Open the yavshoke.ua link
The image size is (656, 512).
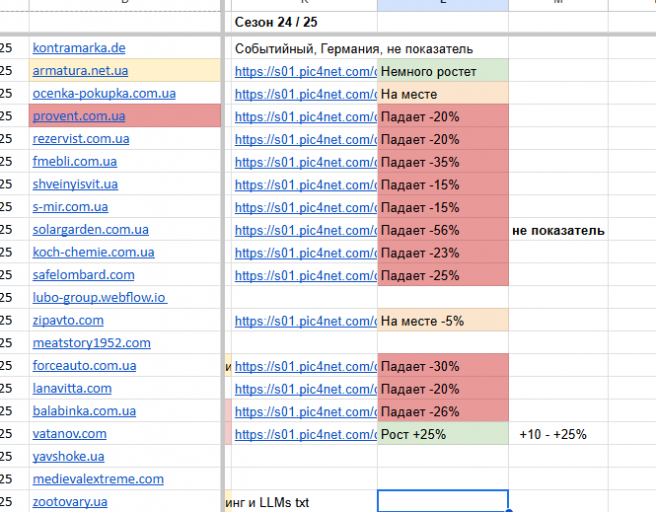(69, 456)
